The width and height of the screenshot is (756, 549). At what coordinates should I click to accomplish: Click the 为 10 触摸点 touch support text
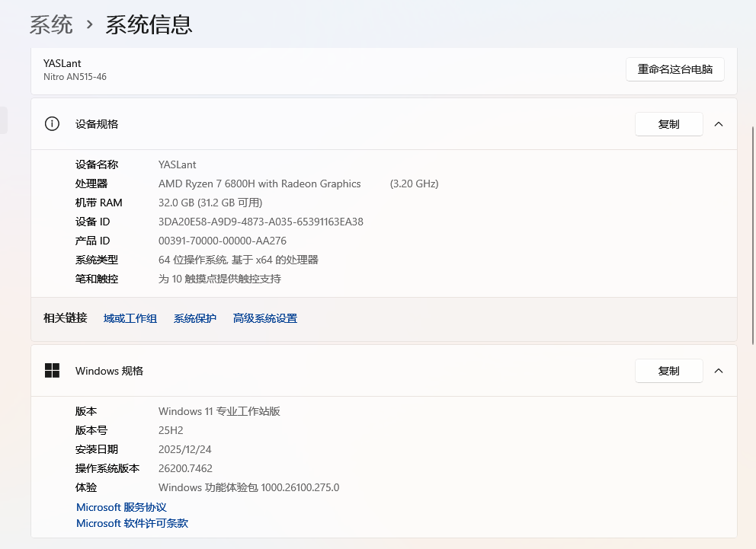pos(219,279)
